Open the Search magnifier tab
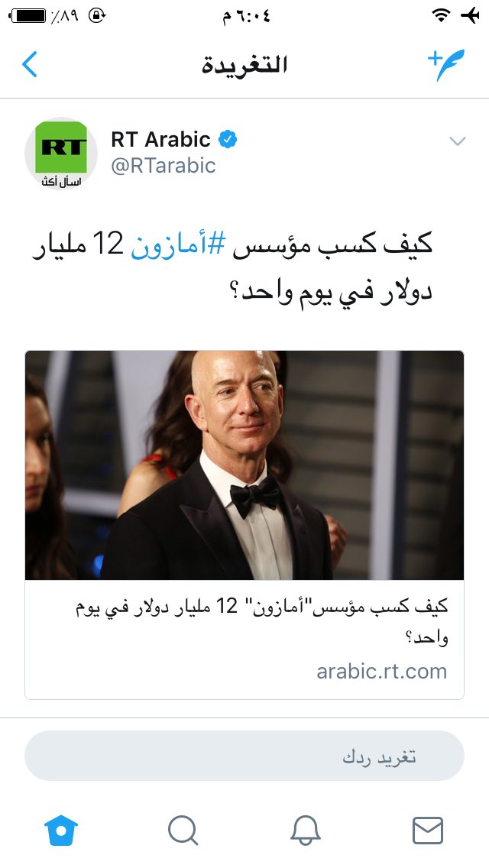 click(x=183, y=831)
